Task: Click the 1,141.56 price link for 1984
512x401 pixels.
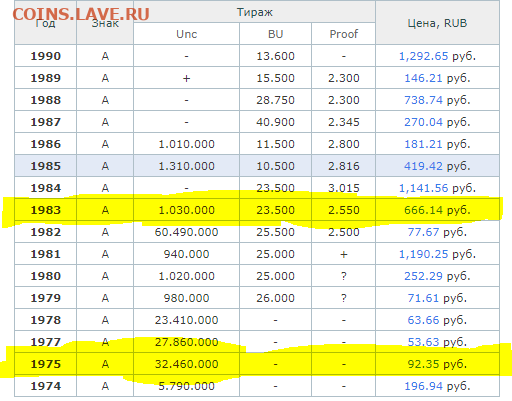Action: click(x=423, y=188)
